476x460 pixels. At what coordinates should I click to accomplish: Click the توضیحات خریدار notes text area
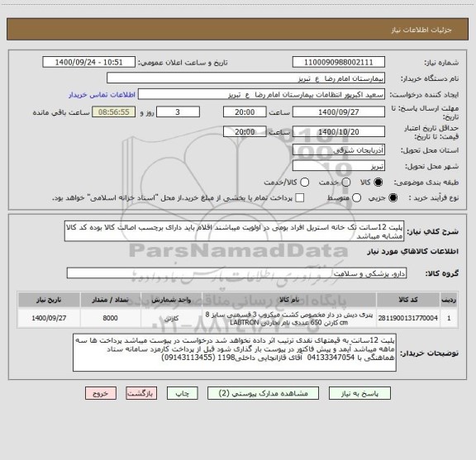coord(235,353)
